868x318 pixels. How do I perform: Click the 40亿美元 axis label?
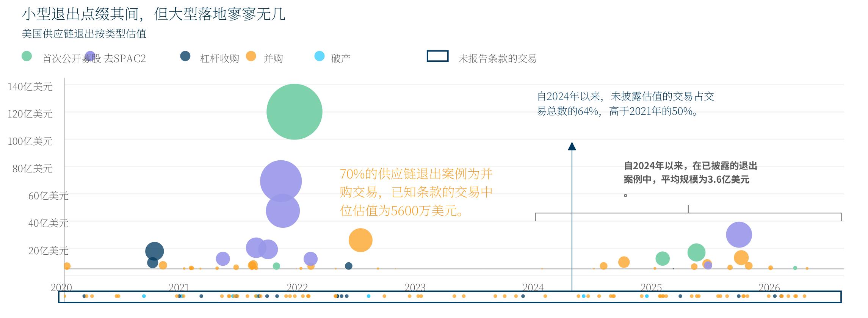(49, 223)
